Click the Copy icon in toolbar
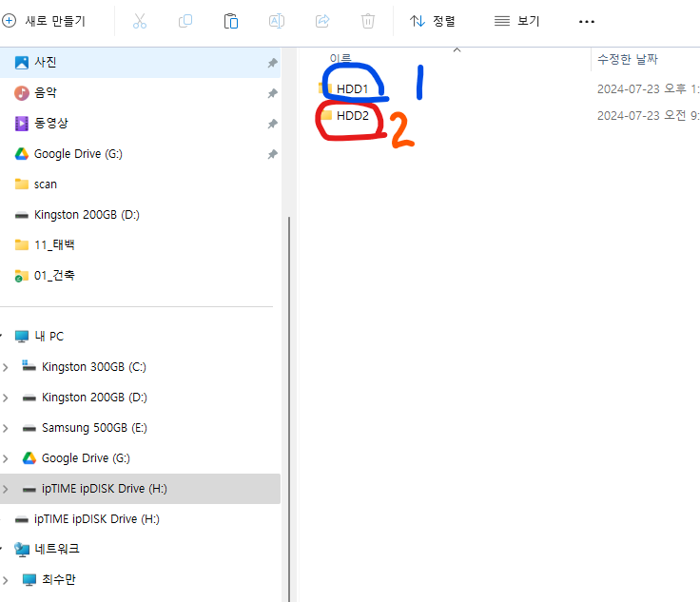Viewport: 700px width, 602px height. (x=185, y=21)
